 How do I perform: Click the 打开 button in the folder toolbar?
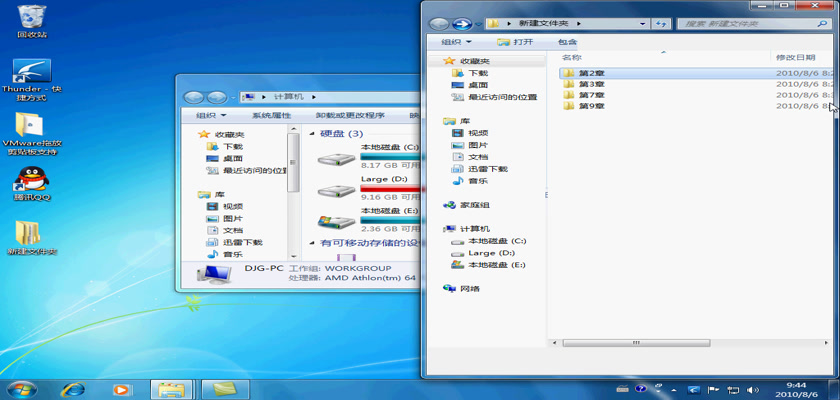tap(517, 42)
